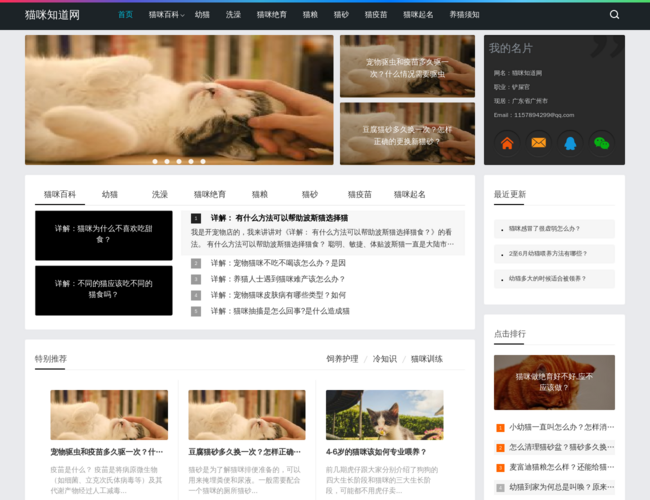The width and height of the screenshot is (650, 500).
Task: Switch to 冷知识 recommendation tab
Action: [x=385, y=359]
